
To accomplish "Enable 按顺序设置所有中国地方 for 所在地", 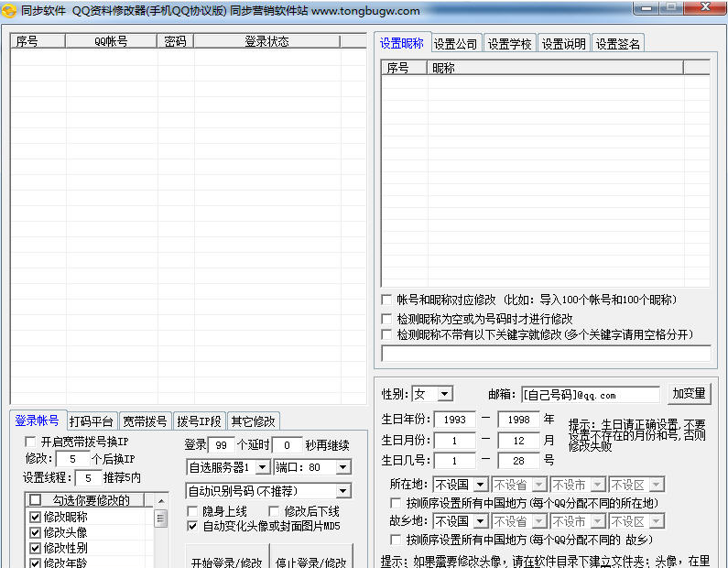I will [396, 503].
